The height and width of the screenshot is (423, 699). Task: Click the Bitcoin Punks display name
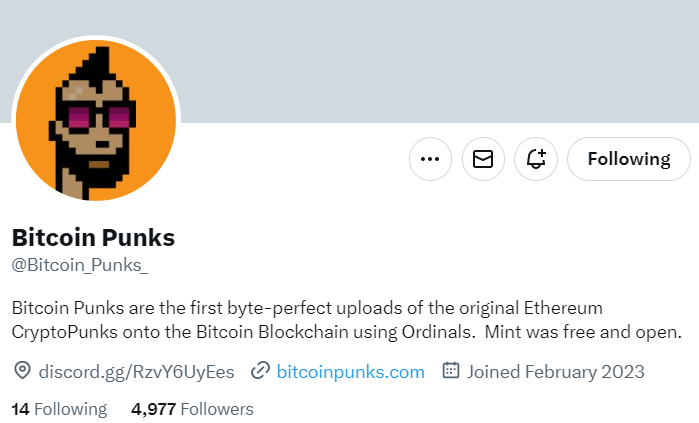[x=93, y=237]
